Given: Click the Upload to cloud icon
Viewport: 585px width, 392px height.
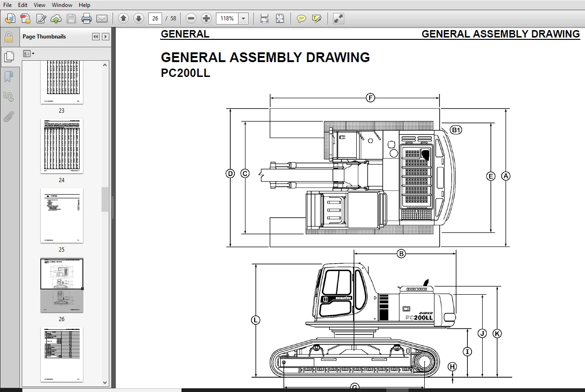Looking at the screenshot, I should point(56,19).
